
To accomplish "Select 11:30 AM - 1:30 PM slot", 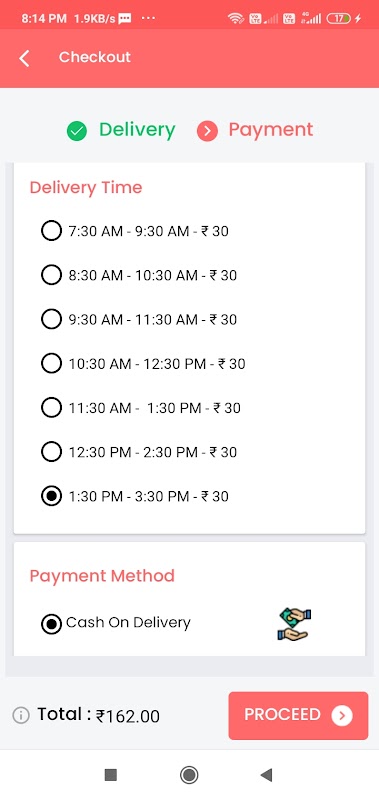I will point(141,408).
